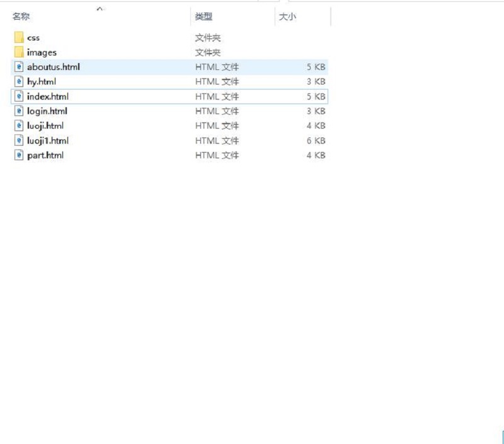
Task: Click the part.html file icon
Action: pyautogui.click(x=19, y=155)
